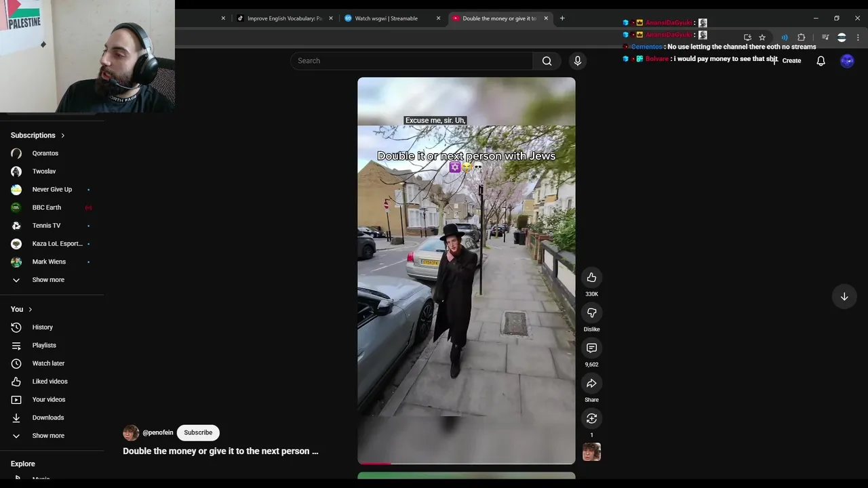Open a new browser tab

562,18
